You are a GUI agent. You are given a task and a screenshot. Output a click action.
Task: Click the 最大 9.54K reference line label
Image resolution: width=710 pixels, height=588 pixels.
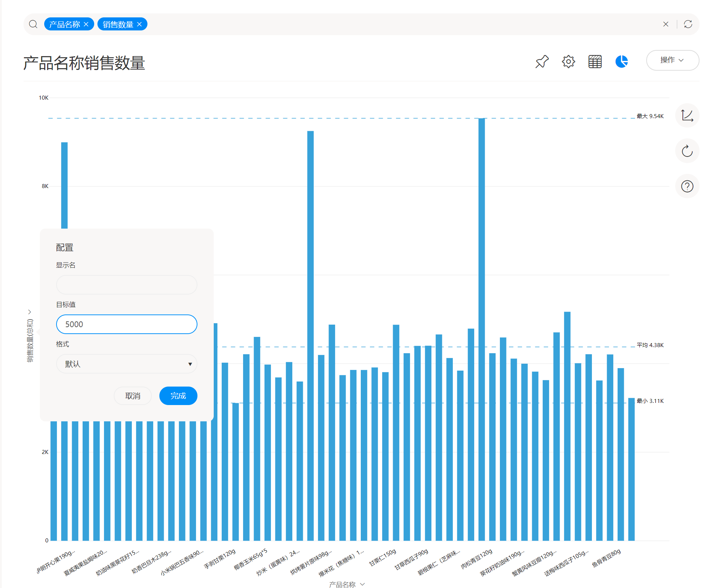point(650,116)
